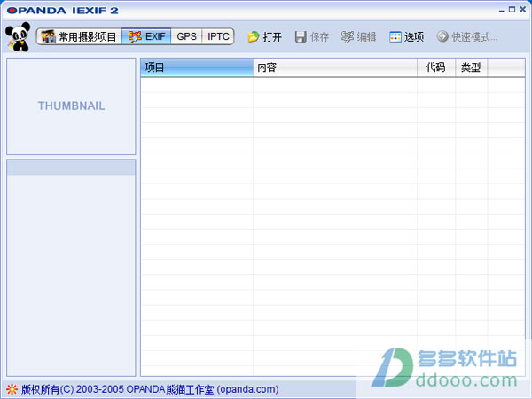Maximize the IEXIF window
The height and width of the screenshot is (399, 532).
click(x=512, y=10)
